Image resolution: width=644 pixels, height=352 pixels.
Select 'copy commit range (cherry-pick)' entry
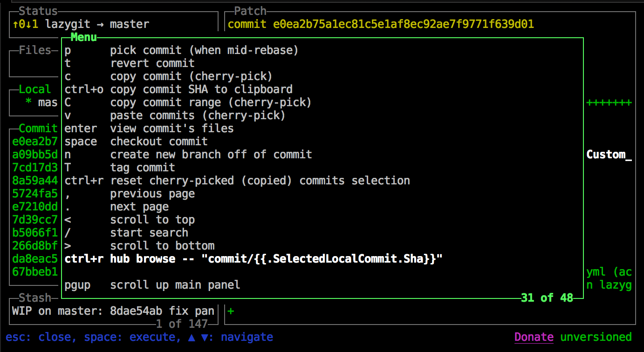click(x=322, y=102)
